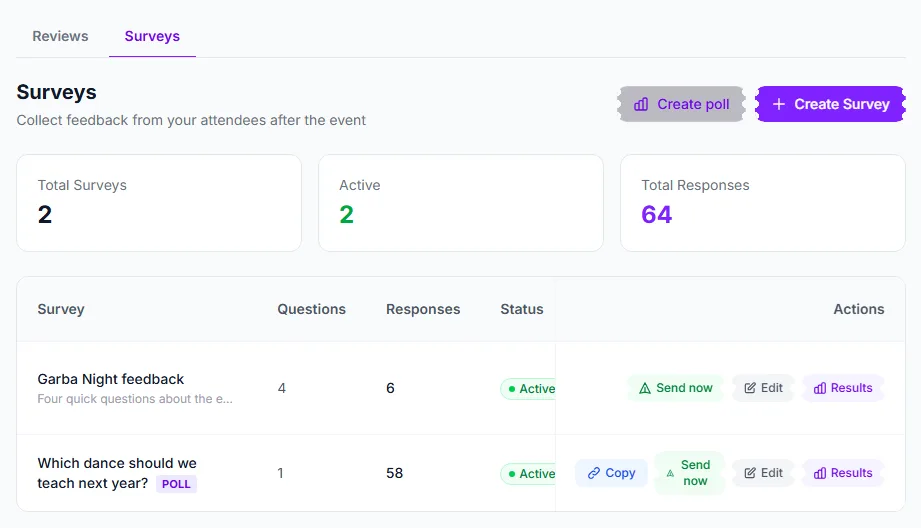Click the send icon in dance poll row
The height and width of the screenshot is (528, 921).
pos(670,473)
